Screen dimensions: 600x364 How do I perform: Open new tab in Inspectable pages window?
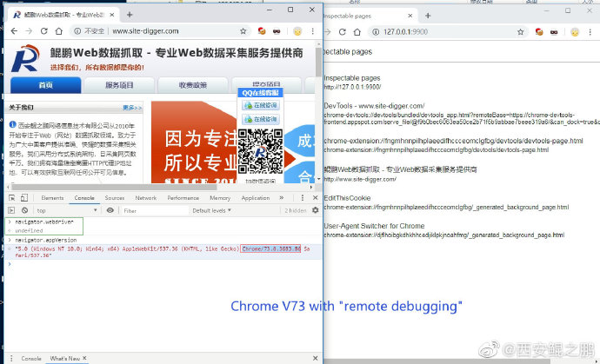click(x=428, y=16)
